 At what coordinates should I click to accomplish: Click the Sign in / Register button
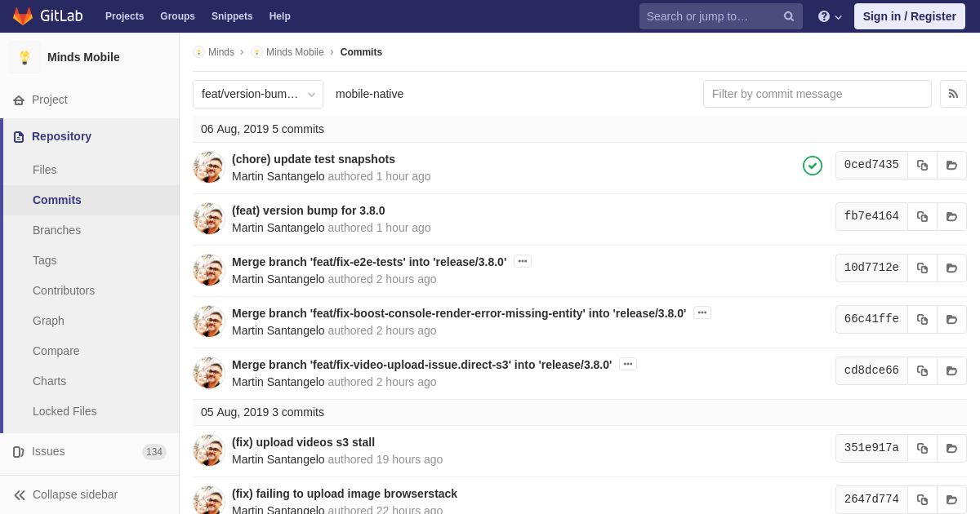click(x=910, y=16)
